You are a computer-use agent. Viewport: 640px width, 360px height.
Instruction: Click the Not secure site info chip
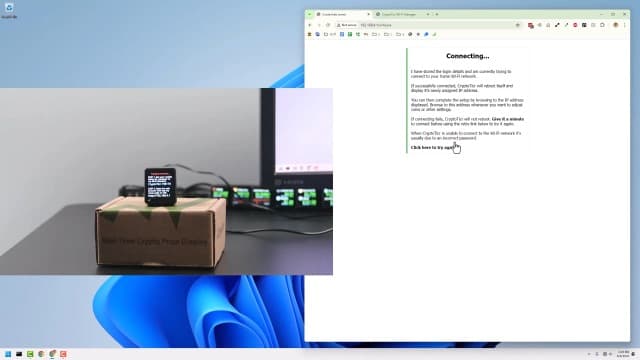click(347, 25)
